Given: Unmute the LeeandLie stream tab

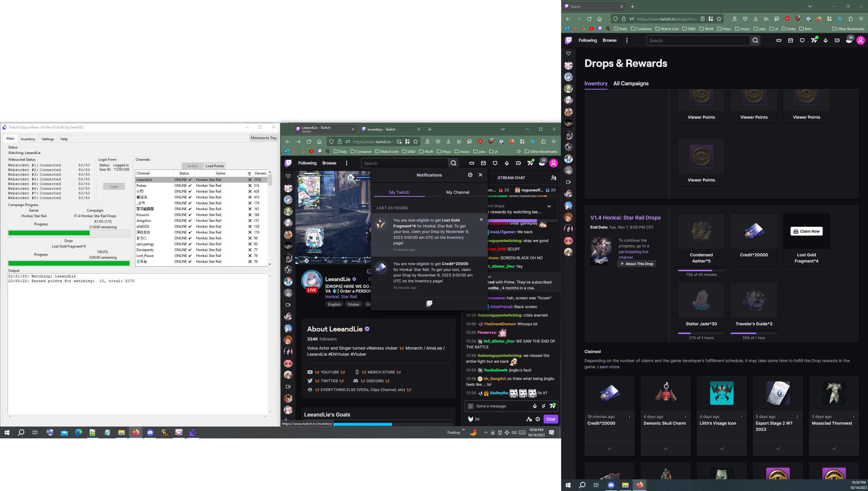Looking at the screenshot, I should (x=307, y=131).
